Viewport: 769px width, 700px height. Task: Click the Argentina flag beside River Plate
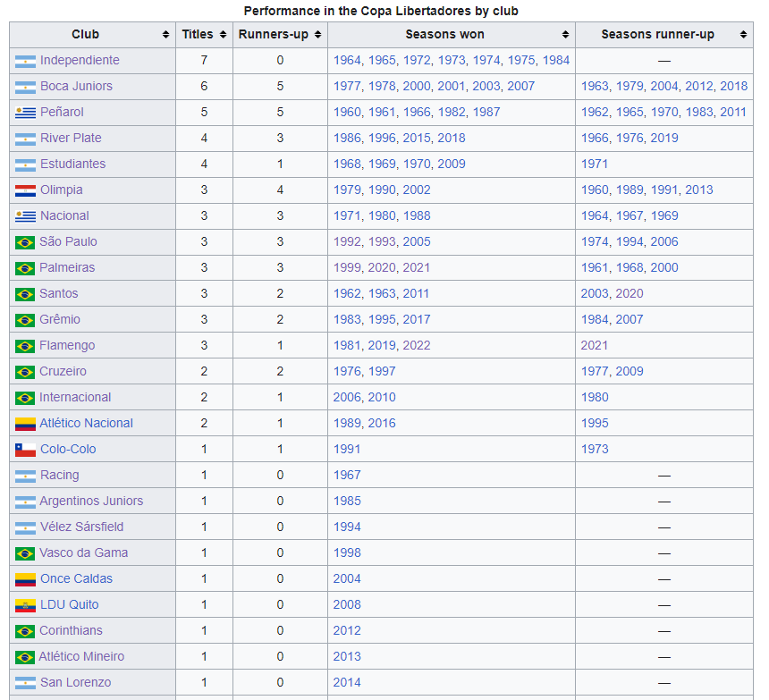(26, 139)
